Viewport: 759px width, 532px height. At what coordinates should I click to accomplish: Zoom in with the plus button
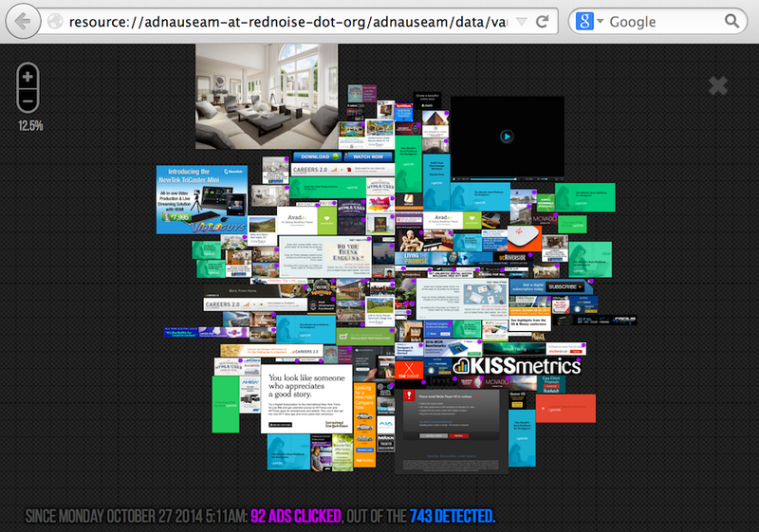click(28, 77)
